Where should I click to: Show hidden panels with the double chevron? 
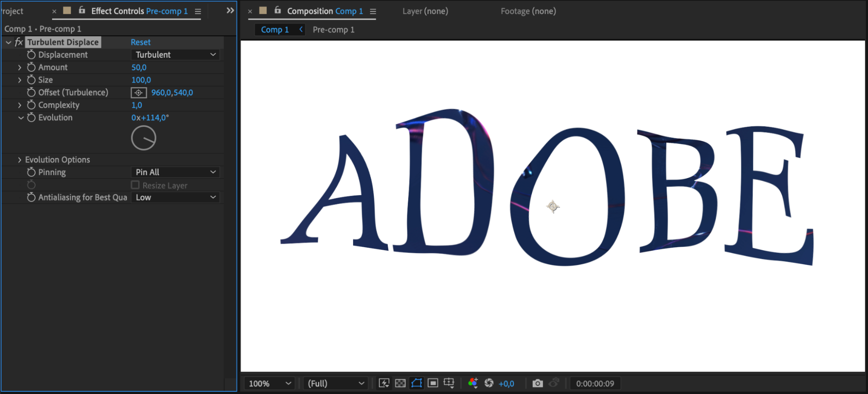coord(230,10)
